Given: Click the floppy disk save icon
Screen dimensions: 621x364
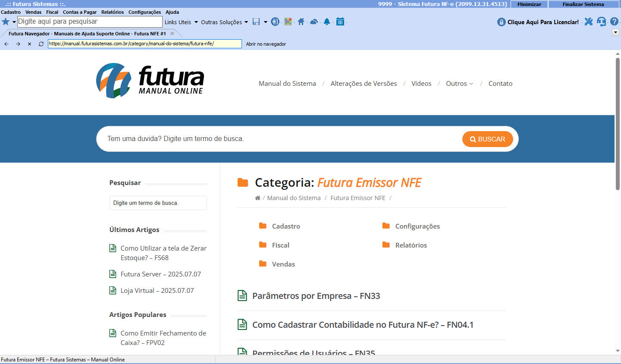Looking at the screenshot, I should click(256, 22).
